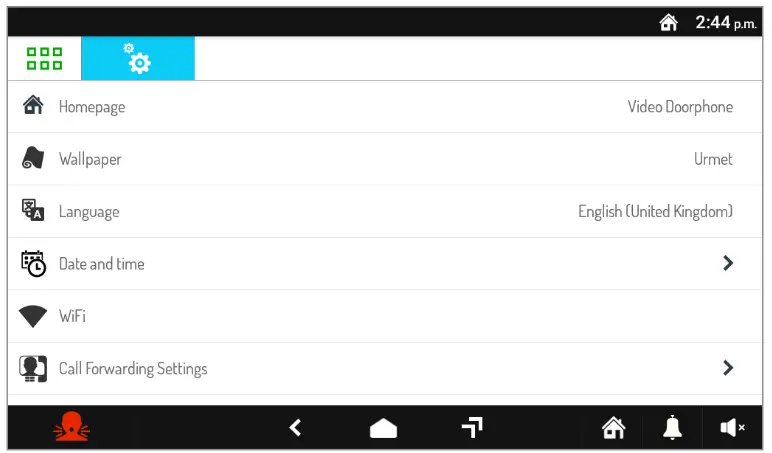Select the blue settings gear tab
Image resolution: width=772 pixels, height=453 pixels.
pos(138,59)
